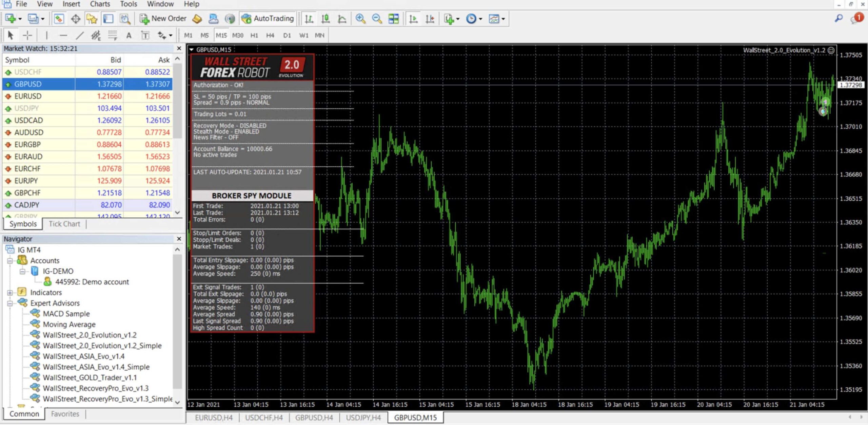868x425 pixels.
Task: Select WallStreet_GOLD_Trader_v1.1 expert advisor
Action: point(90,377)
